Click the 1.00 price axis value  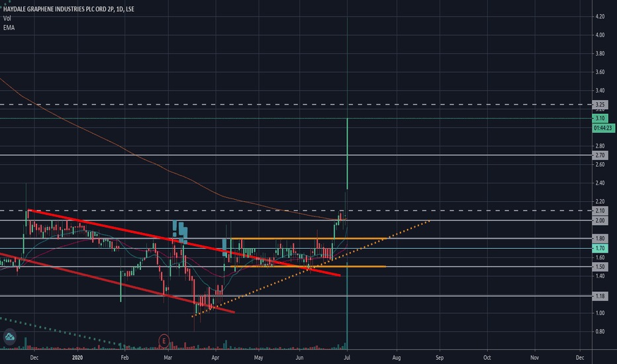click(x=600, y=313)
